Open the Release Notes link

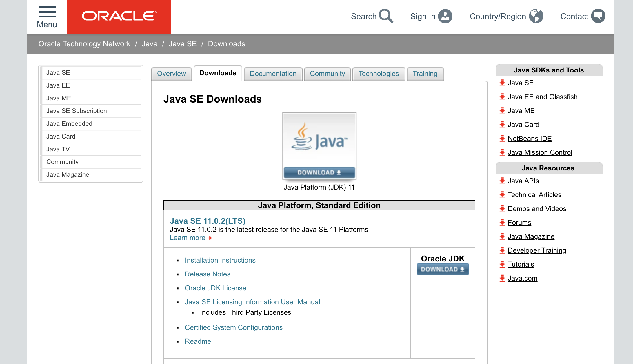coord(208,274)
